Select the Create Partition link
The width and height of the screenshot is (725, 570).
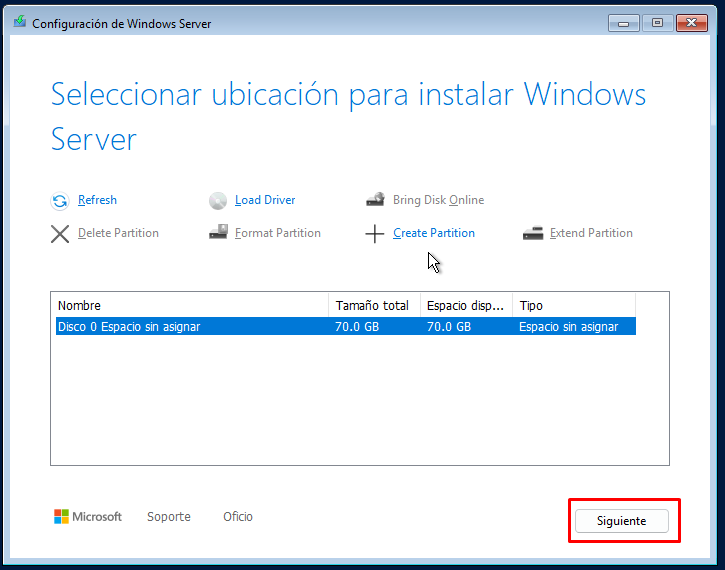434,233
